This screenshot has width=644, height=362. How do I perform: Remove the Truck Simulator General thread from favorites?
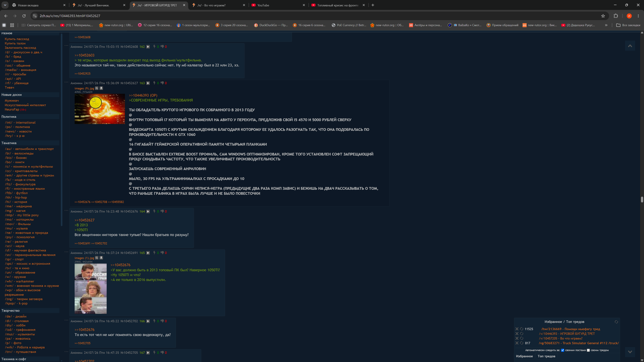517,343
